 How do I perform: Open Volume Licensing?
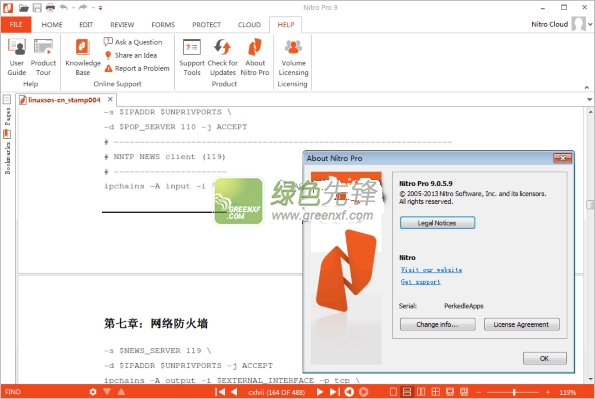[293, 57]
